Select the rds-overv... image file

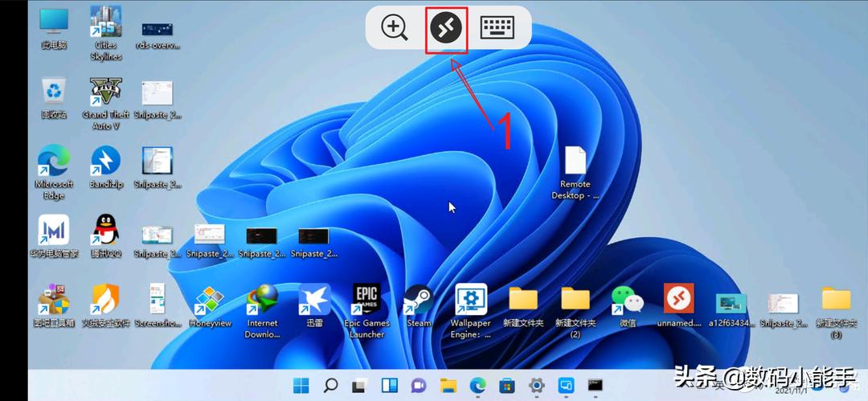click(x=158, y=35)
